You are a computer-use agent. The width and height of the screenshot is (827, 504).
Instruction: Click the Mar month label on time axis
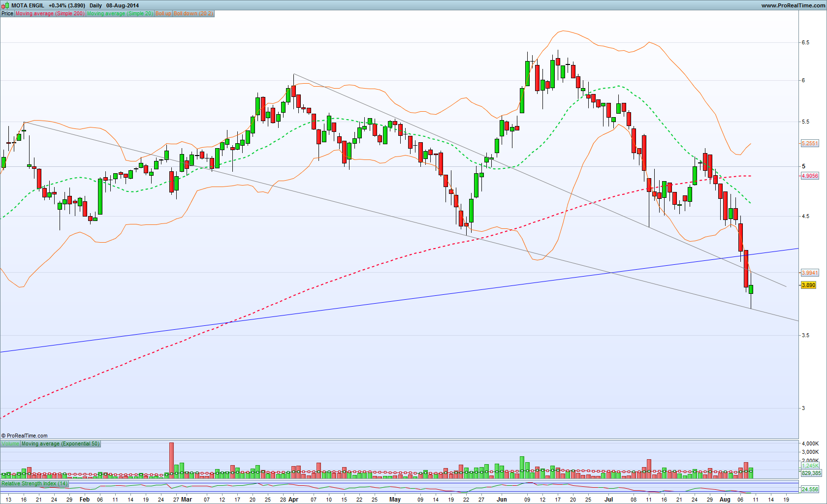click(187, 499)
